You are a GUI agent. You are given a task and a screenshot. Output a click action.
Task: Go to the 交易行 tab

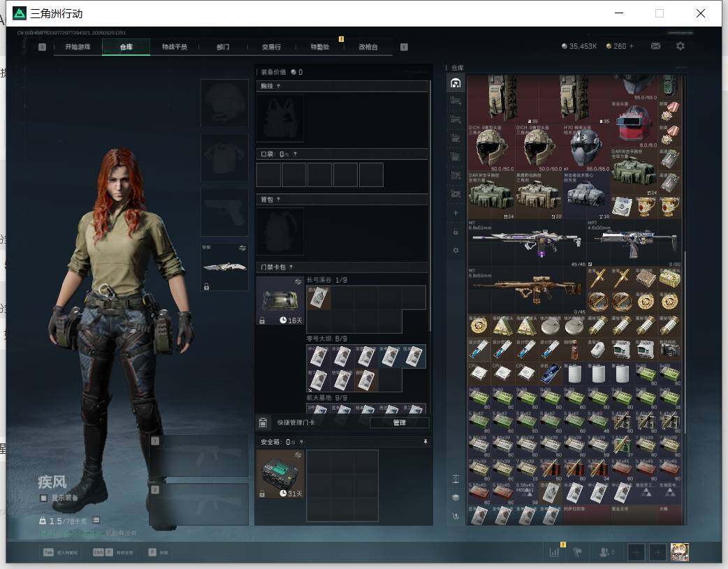click(x=271, y=47)
